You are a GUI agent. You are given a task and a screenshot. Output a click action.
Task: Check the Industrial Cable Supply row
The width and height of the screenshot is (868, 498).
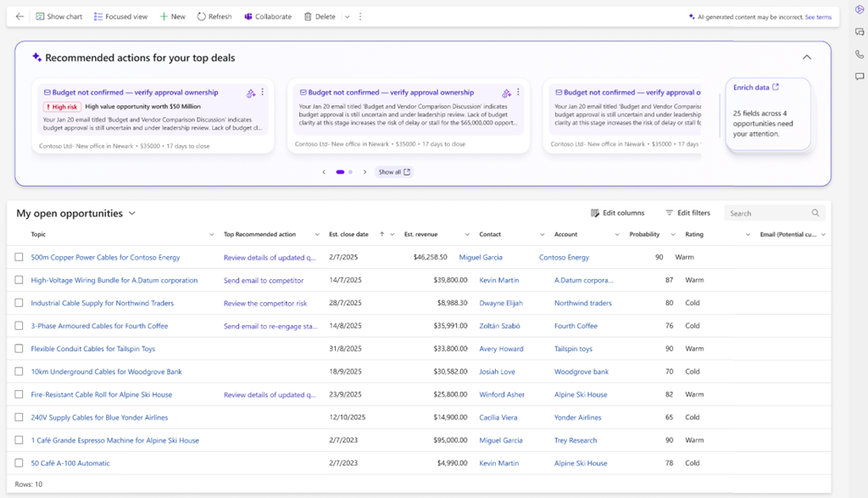click(x=19, y=303)
